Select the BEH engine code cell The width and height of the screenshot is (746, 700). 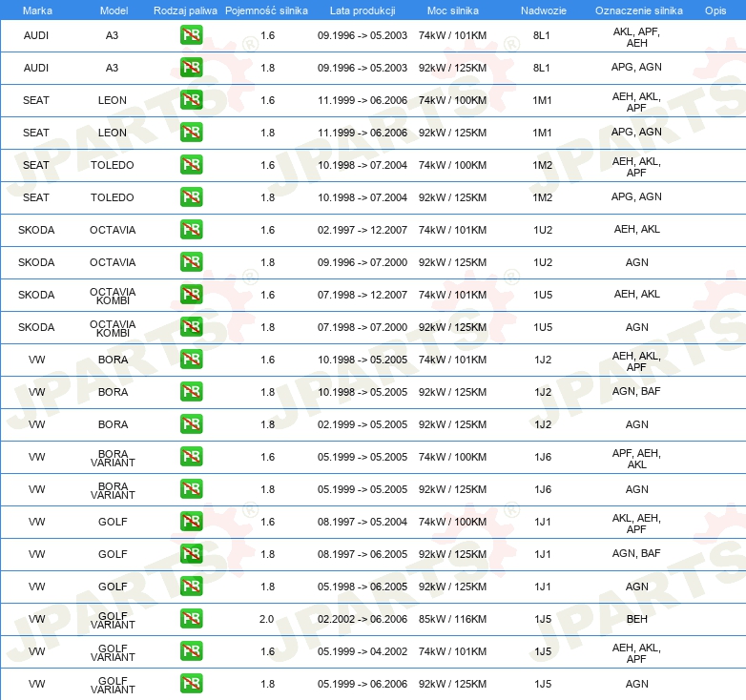[636, 619]
